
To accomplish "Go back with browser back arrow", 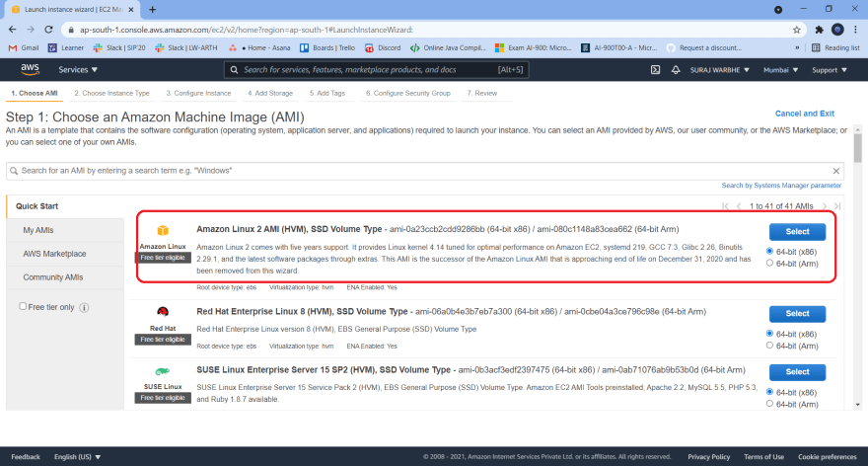I will click(x=12, y=30).
